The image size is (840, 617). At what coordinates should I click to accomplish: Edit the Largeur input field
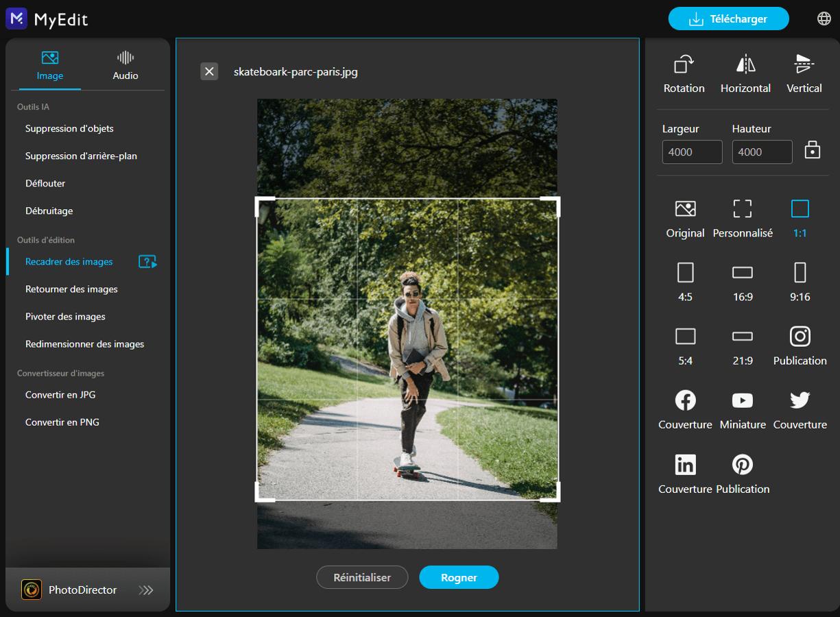click(x=692, y=152)
